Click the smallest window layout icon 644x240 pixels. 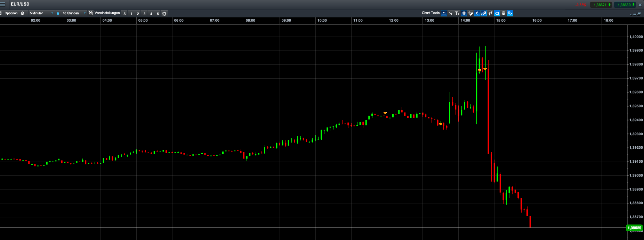click(631, 15)
